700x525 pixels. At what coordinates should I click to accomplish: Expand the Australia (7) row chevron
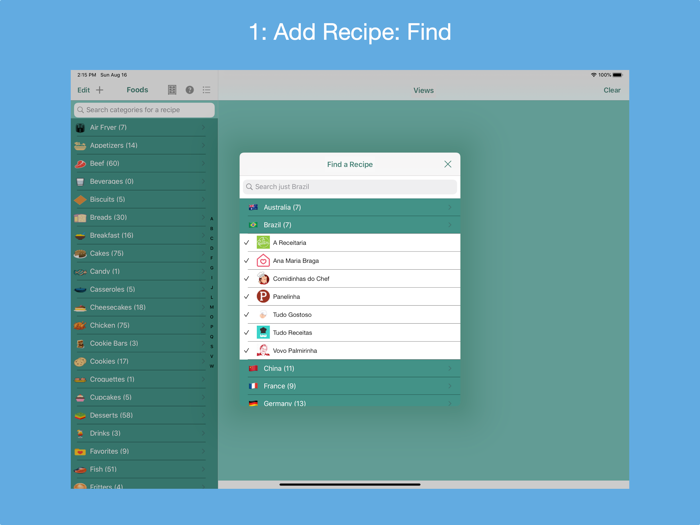point(450,207)
